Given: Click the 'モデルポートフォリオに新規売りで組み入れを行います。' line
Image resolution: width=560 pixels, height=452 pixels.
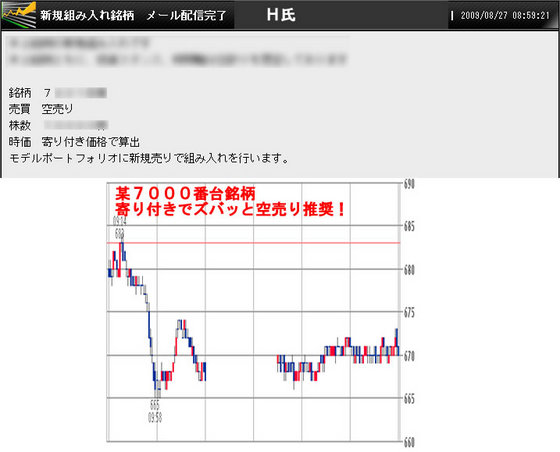Looking at the screenshot, I should tap(149, 158).
